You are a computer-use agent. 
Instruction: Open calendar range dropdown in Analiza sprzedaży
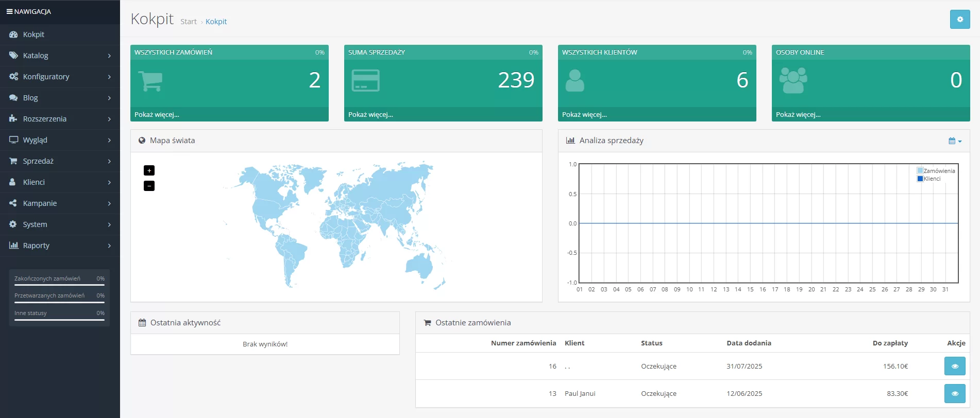click(x=955, y=141)
